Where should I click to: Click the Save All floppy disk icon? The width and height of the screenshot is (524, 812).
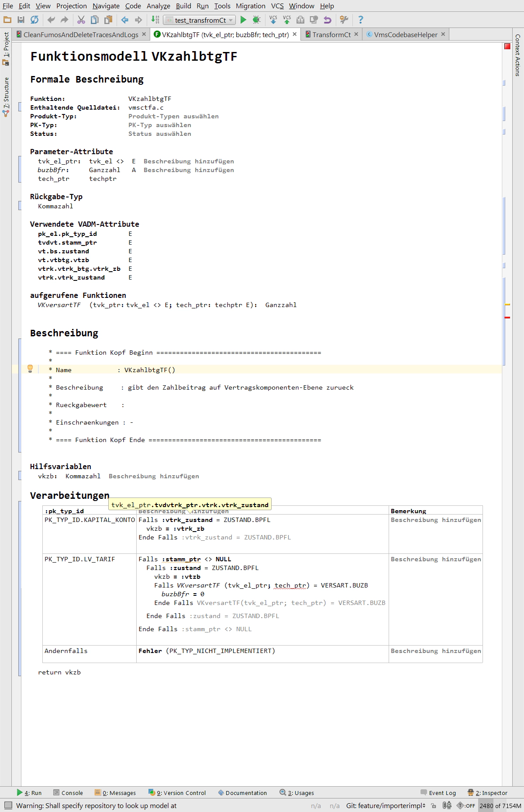21,20
